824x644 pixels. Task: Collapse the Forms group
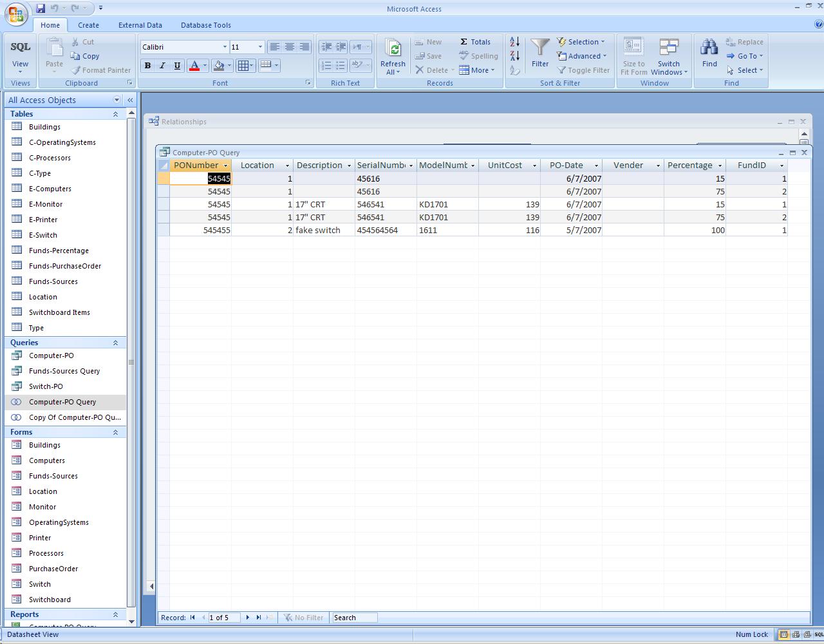[x=116, y=432]
